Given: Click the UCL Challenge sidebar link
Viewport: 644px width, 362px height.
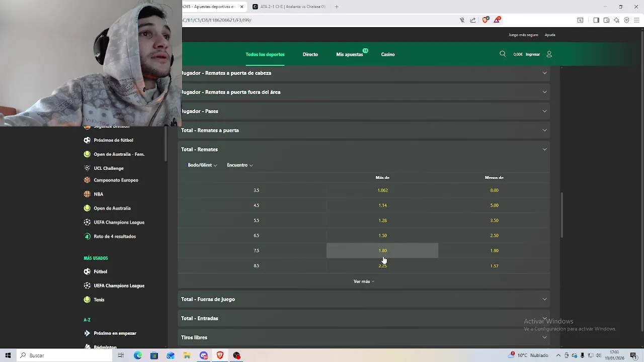Looking at the screenshot, I should point(108,168).
